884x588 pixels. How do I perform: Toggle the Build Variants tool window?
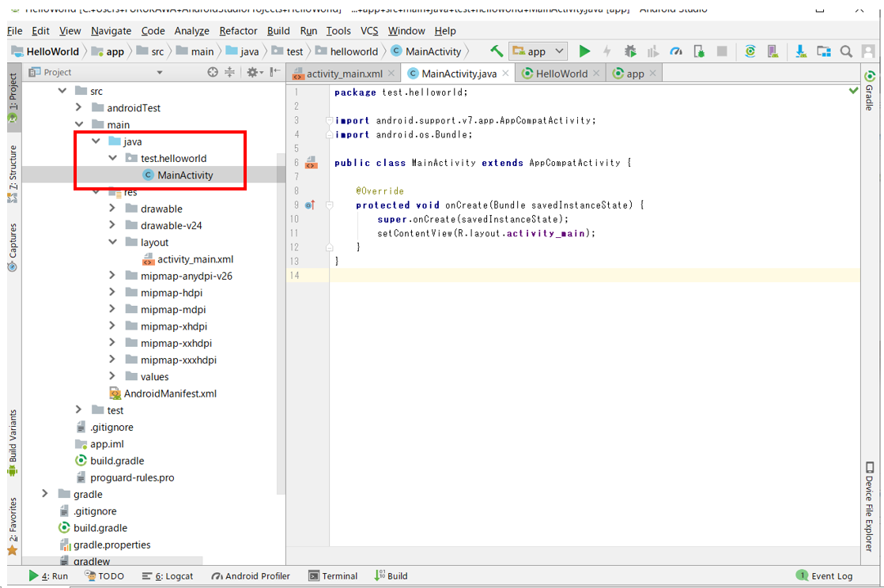(x=13, y=443)
